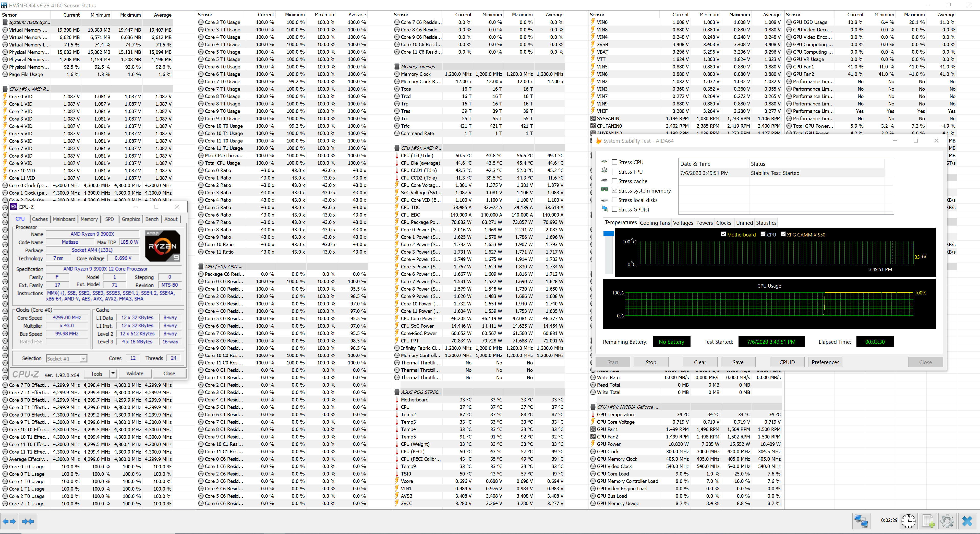Click the RAM stick icon beside Stress system memory
Image resolution: width=980 pixels, height=534 pixels.
tap(604, 189)
